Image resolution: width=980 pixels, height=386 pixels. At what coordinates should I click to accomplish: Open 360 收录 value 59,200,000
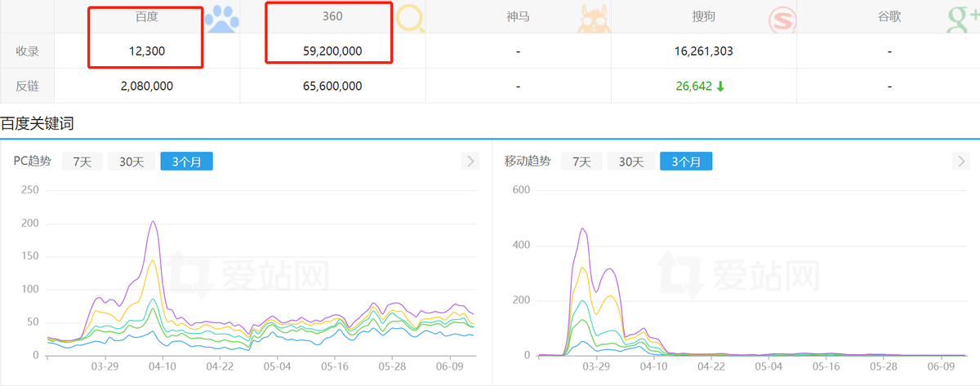click(333, 51)
